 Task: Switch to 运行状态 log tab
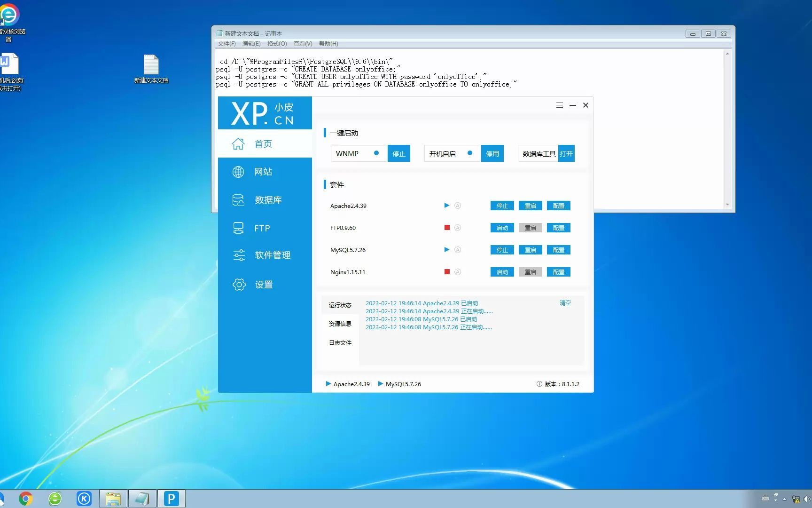tap(340, 305)
